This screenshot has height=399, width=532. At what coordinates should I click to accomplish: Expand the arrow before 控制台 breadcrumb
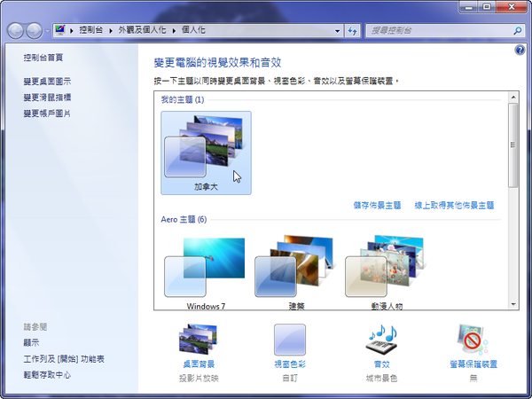point(72,31)
